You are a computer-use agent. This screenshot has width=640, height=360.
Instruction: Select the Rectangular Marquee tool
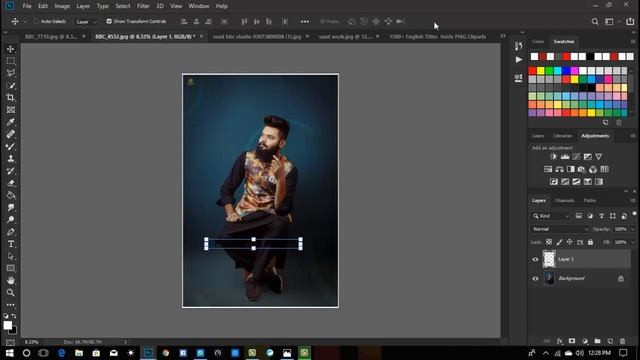[x=11, y=61]
